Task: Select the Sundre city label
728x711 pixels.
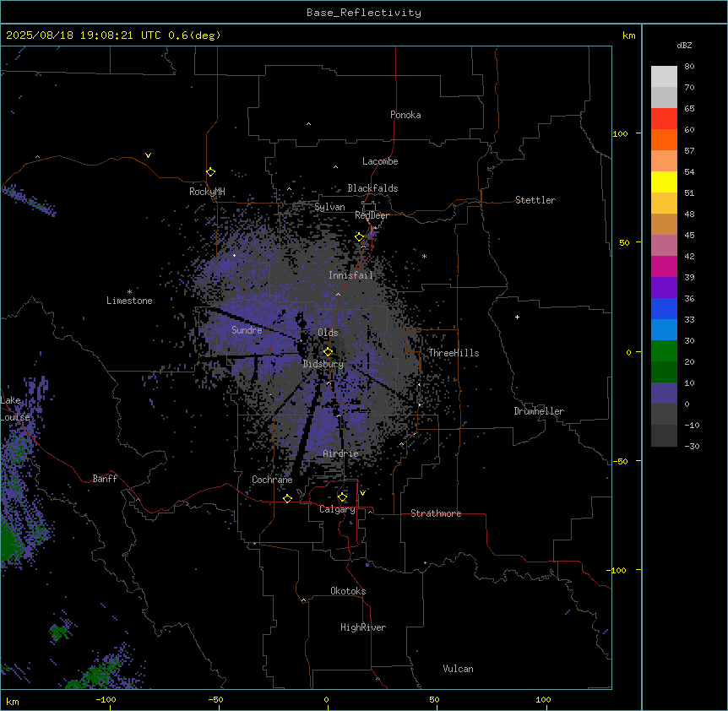Action: (247, 330)
